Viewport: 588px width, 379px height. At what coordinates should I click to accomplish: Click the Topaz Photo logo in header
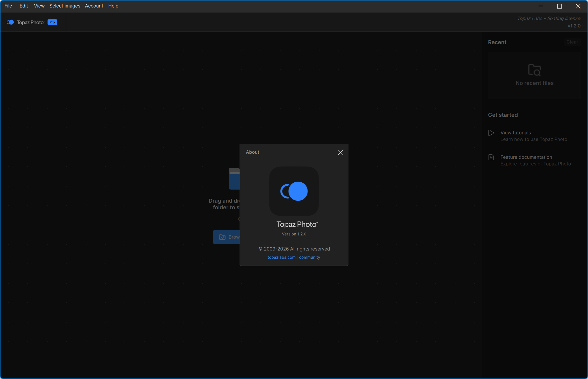pyautogui.click(x=10, y=22)
